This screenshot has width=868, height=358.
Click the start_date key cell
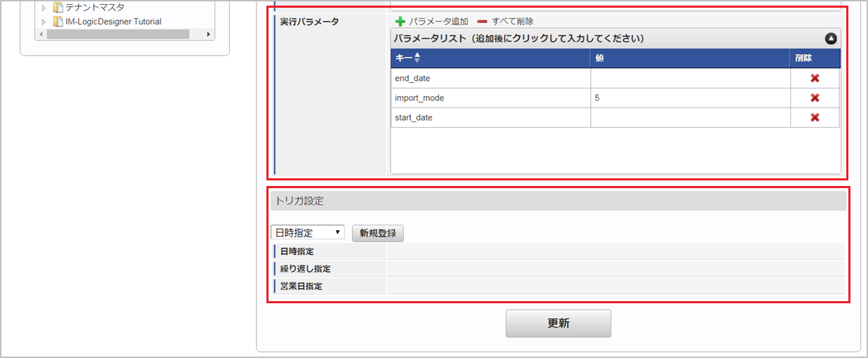tap(491, 117)
